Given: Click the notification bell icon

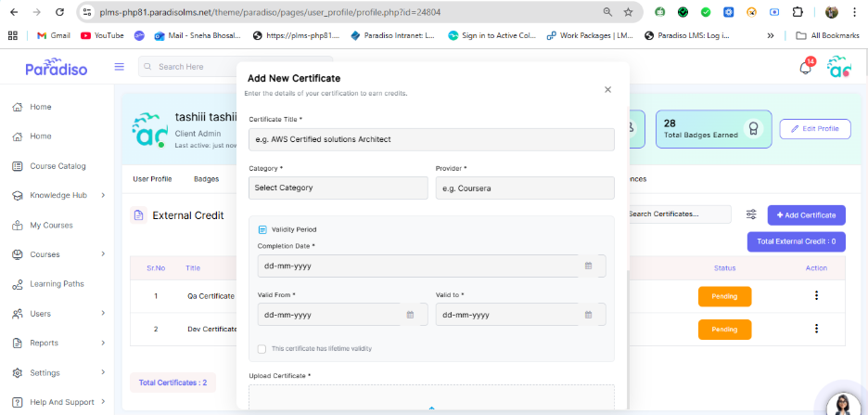Looking at the screenshot, I should [805, 68].
